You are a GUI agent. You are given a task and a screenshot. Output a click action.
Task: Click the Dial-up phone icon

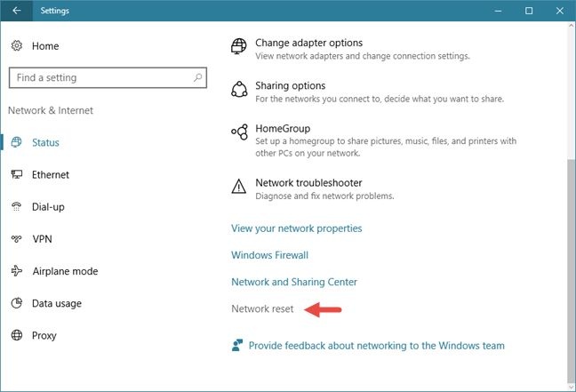pyautogui.click(x=17, y=206)
